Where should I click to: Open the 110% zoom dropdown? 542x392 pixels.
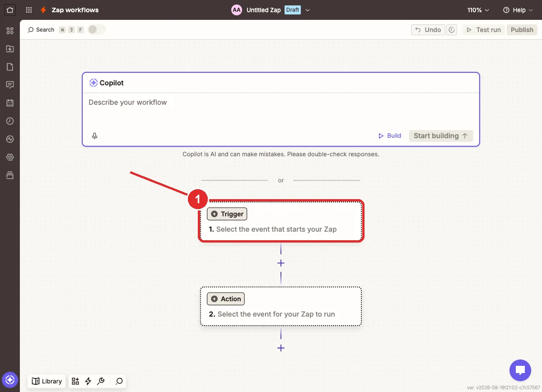tap(479, 10)
